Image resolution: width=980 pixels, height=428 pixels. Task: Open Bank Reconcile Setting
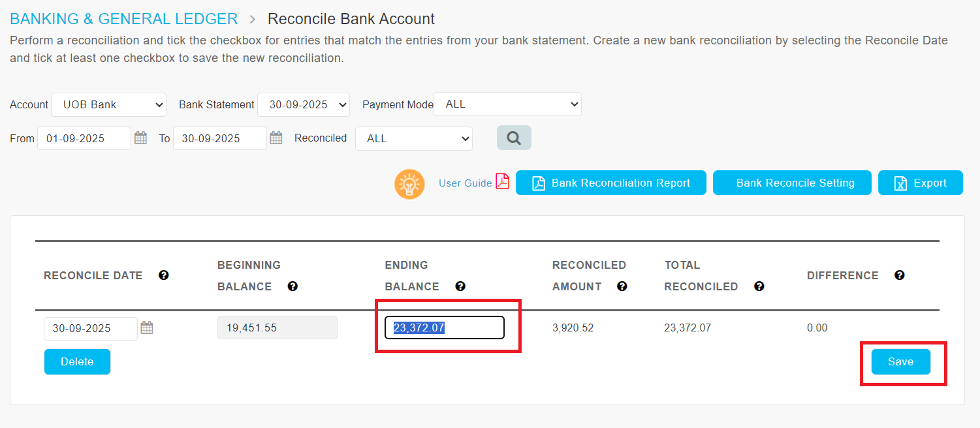[x=792, y=183]
